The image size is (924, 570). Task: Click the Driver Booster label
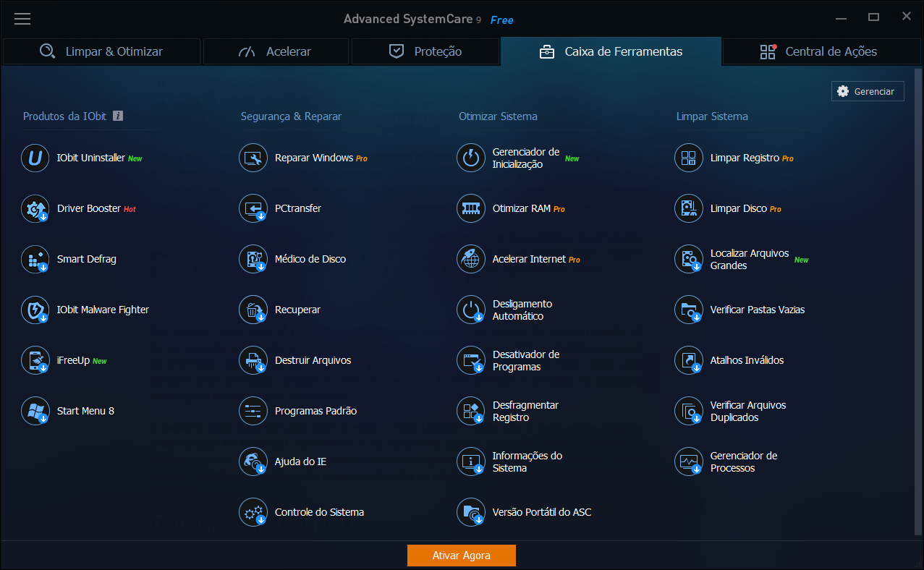pyautogui.click(x=89, y=208)
